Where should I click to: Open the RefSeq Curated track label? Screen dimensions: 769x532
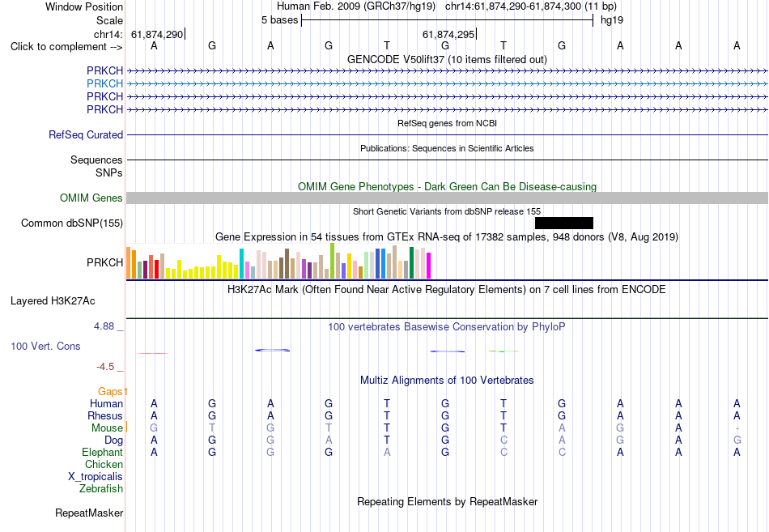click(85, 134)
